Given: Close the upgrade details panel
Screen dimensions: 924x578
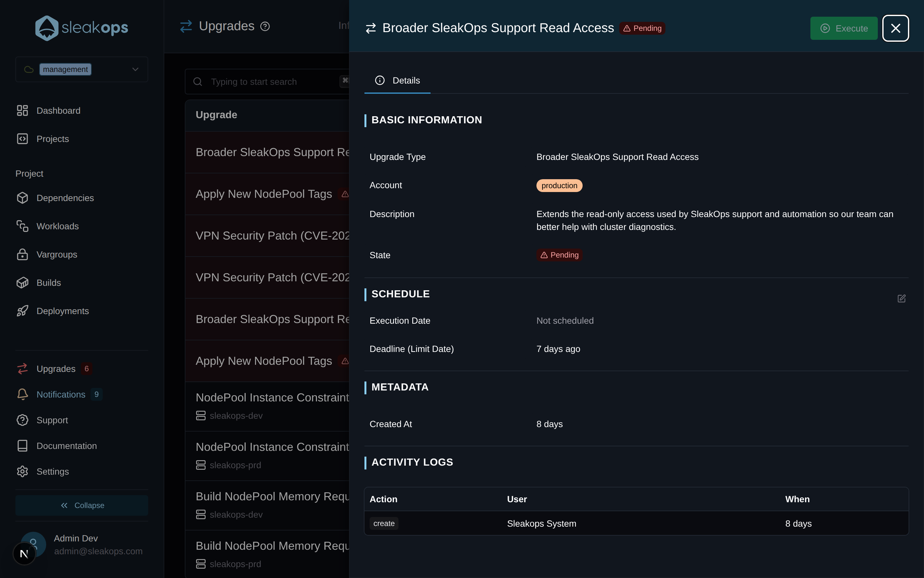Looking at the screenshot, I should [x=895, y=28].
